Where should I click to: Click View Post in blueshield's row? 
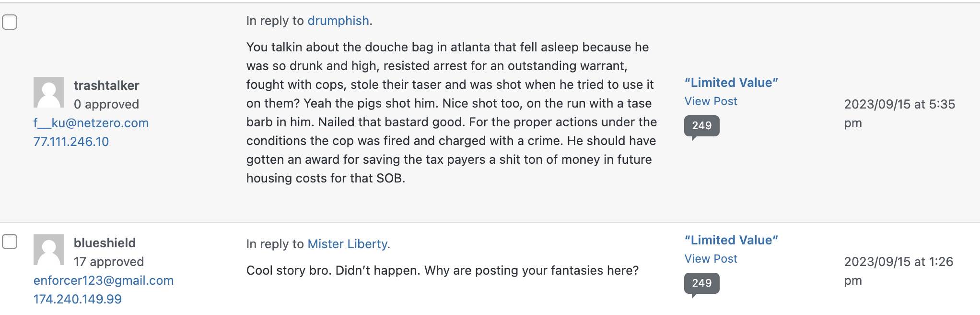tap(711, 259)
